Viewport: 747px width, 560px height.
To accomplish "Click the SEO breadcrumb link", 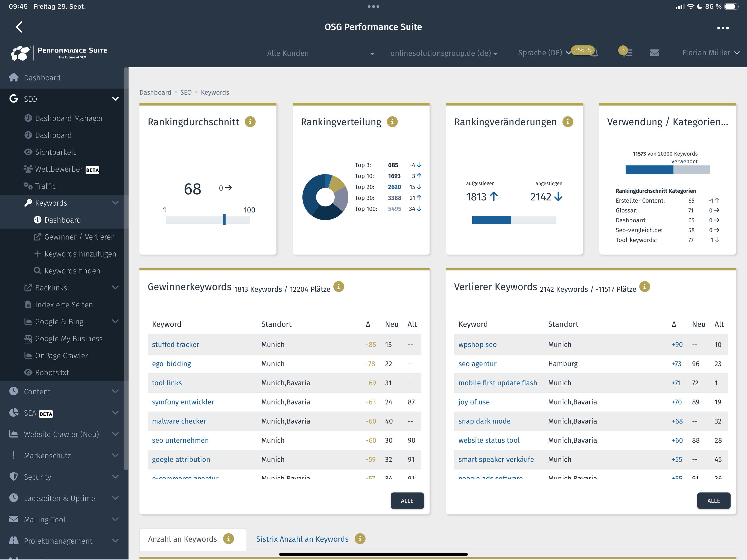I will click(x=186, y=92).
